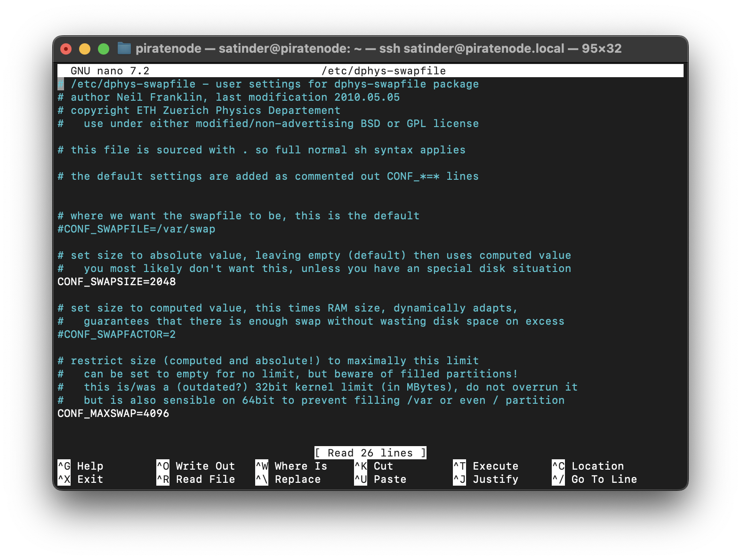This screenshot has width=741, height=560.
Task: Click the 'you most likely don't want this' line
Action: point(314,268)
